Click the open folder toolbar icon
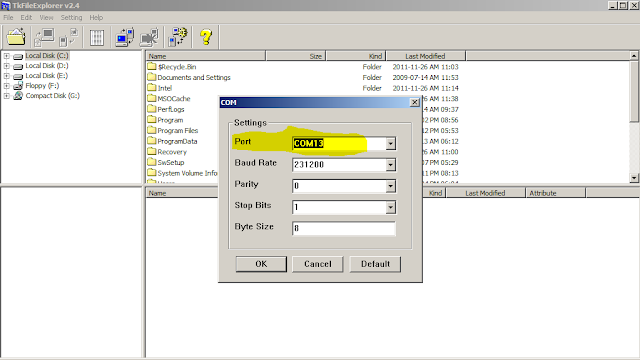This screenshot has height=360, width=640. tap(16, 37)
